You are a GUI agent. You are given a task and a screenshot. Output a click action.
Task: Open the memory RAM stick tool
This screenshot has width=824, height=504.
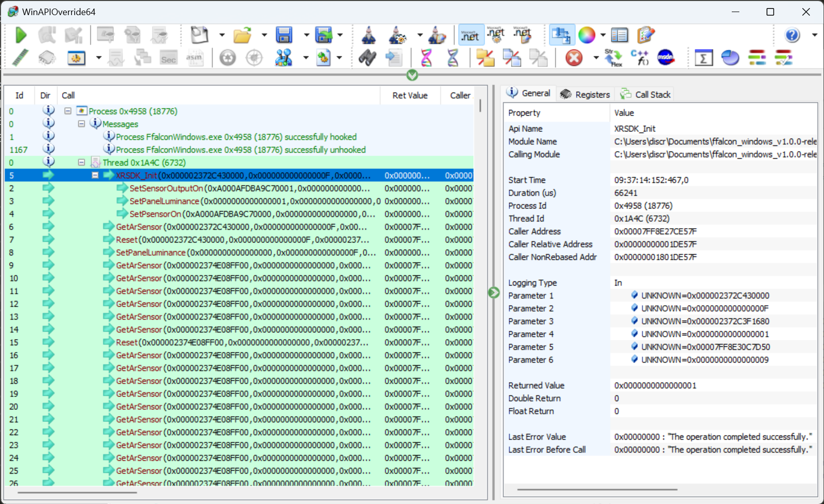coord(20,58)
